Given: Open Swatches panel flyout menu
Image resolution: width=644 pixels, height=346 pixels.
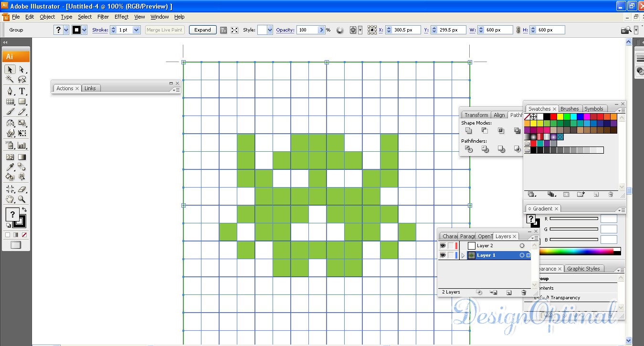Looking at the screenshot, I should point(621,109).
